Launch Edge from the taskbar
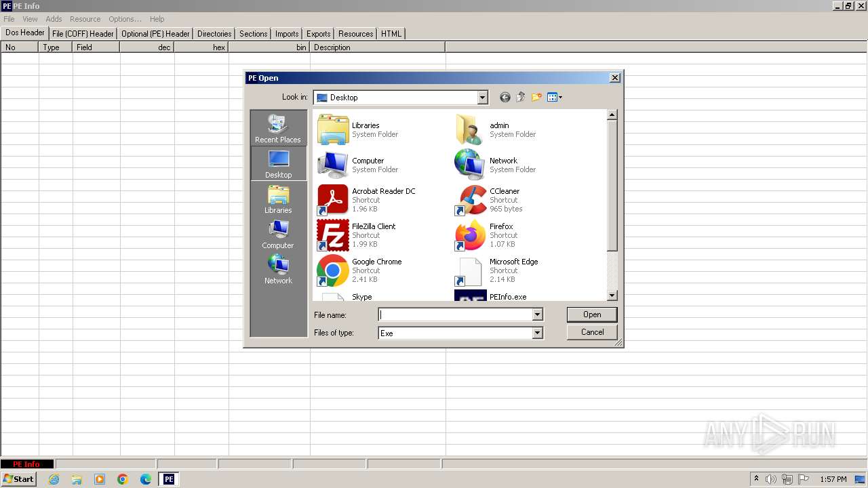 [x=146, y=479]
